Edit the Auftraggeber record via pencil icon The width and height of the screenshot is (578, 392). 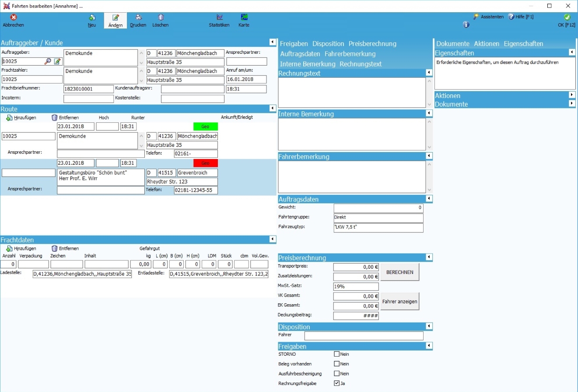57,62
